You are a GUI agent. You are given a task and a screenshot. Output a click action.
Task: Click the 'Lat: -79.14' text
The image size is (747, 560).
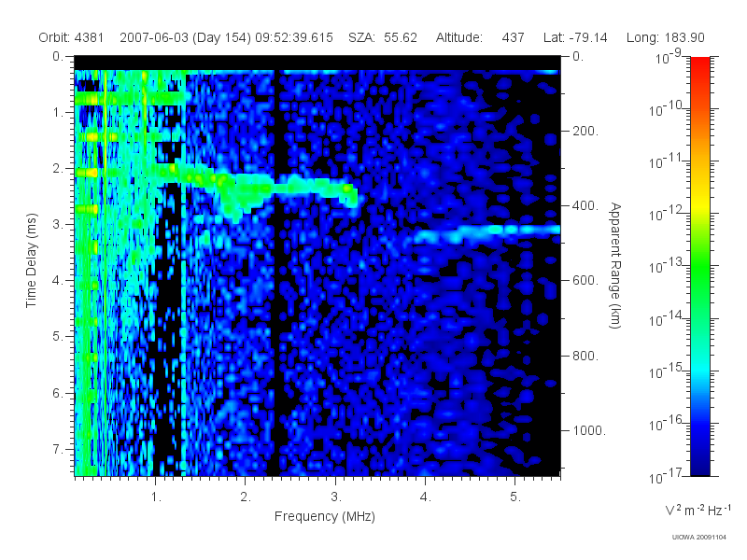[x=575, y=37]
